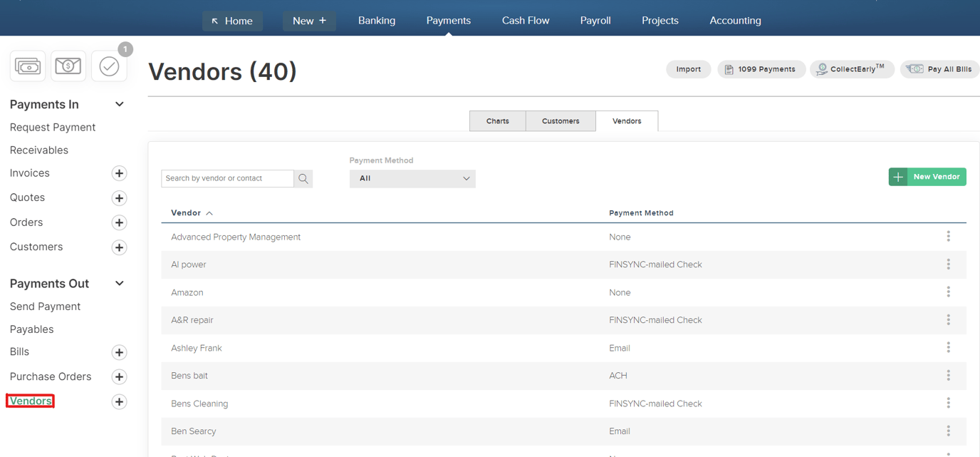
Task: Open the New menu in top bar
Action: [309, 20]
